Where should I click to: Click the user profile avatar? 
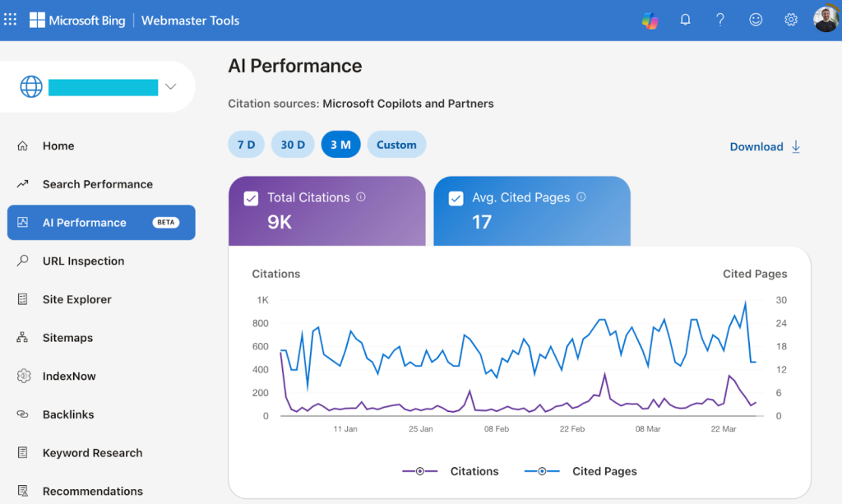826,20
